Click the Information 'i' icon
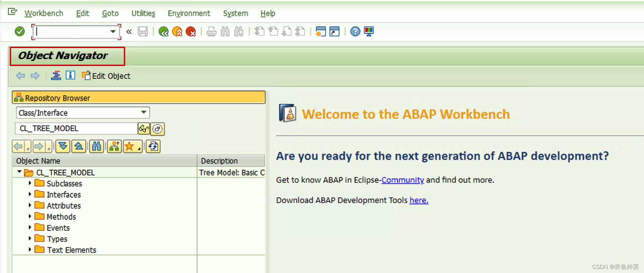Viewport: 644px width, 273px height. pos(70,75)
